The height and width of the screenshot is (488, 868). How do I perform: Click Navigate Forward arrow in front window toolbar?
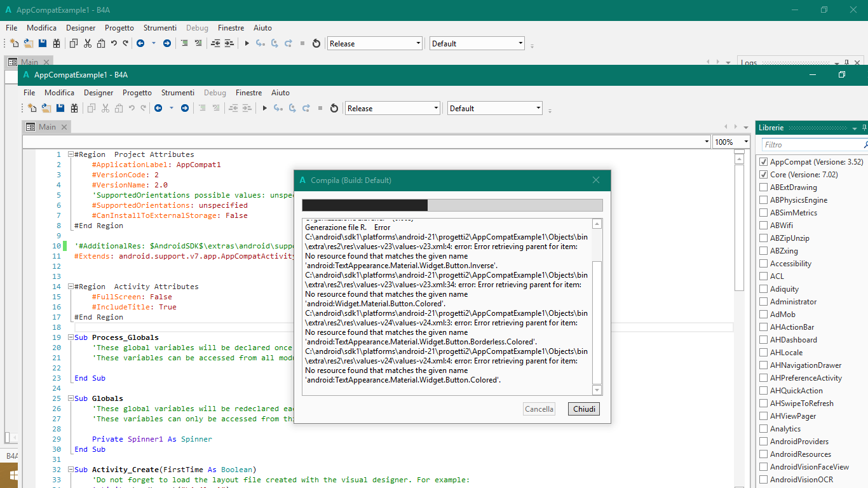point(185,109)
